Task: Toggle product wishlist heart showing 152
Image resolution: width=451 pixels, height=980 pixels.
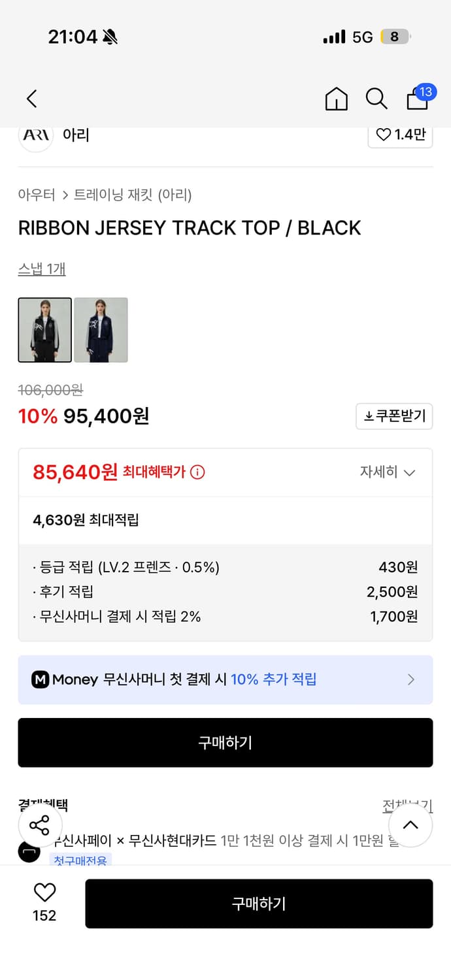Action: pos(44,902)
